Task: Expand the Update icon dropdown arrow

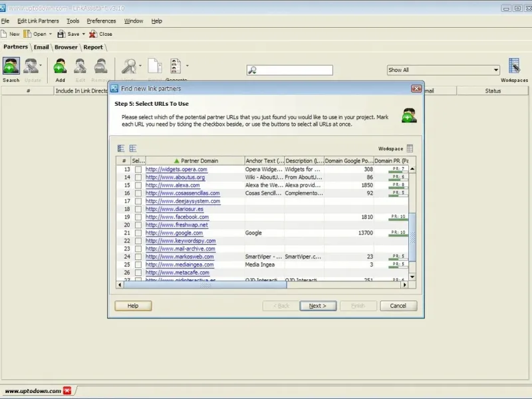Action: (x=41, y=65)
